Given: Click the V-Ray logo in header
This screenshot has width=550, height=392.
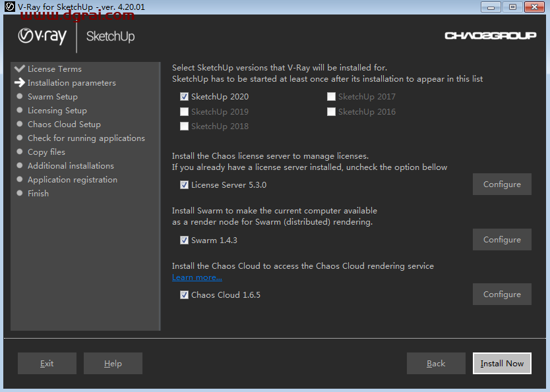Looking at the screenshot, I should click(42, 36).
